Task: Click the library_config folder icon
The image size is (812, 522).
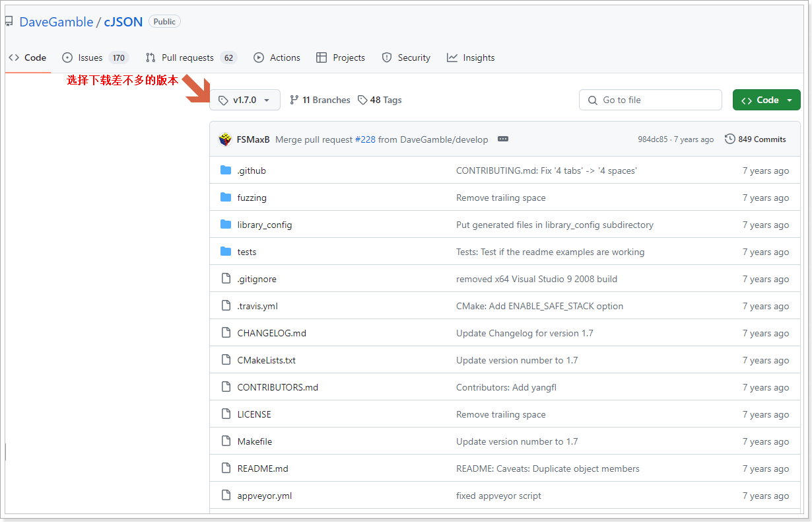Action: (226, 225)
